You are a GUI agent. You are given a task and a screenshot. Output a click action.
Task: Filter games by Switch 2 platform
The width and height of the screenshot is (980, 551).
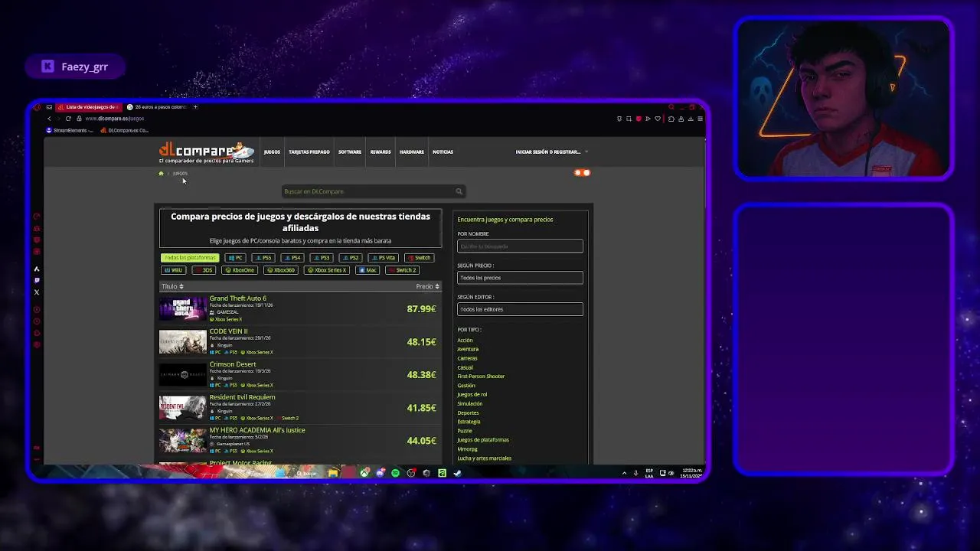pos(403,270)
